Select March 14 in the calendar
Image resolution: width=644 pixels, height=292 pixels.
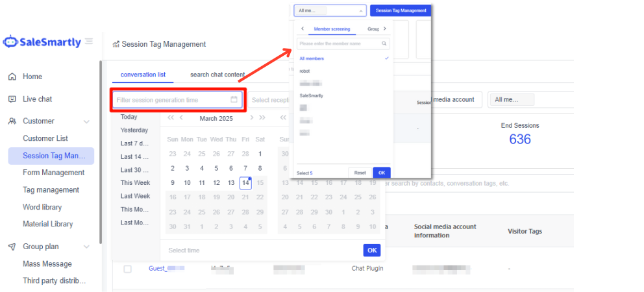point(245,183)
